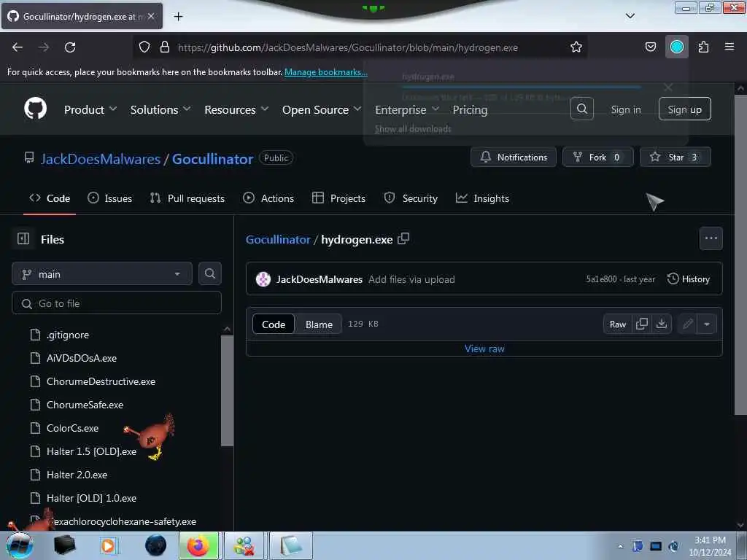Expand the Open Source menu
The height and width of the screenshot is (560, 747).
(x=322, y=110)
